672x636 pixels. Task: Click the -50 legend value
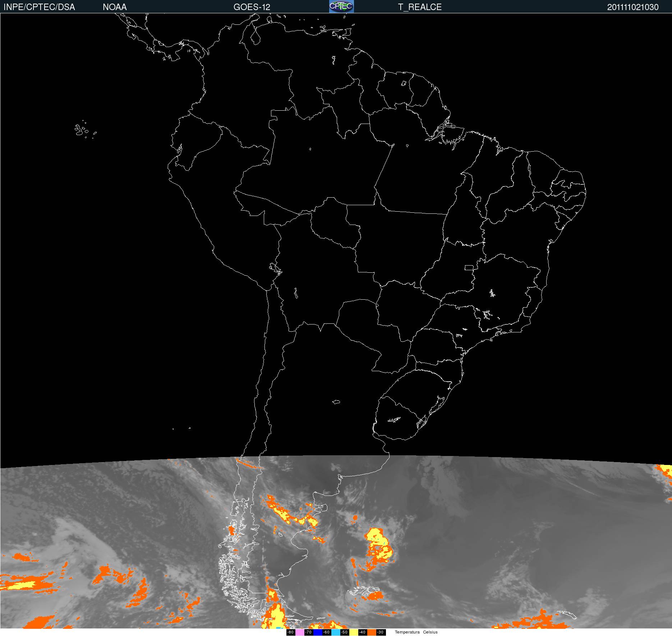pyautogui.click(x=344, y=632)
